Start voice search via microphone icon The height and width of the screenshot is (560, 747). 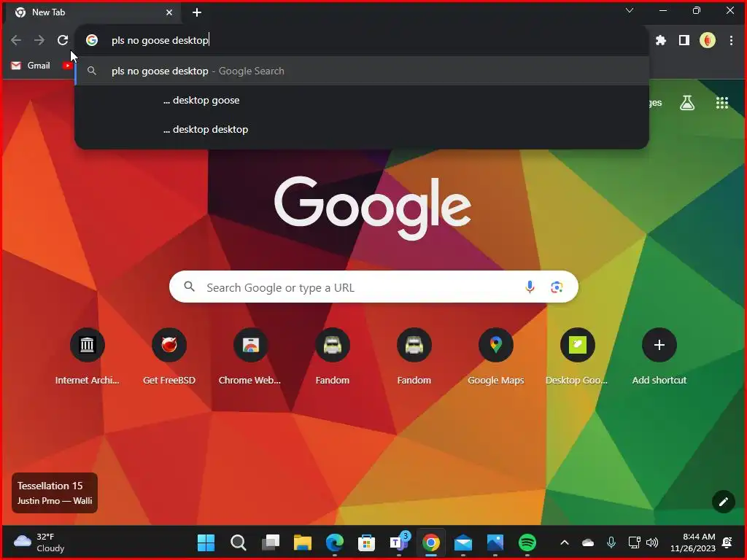click(530, 287)
